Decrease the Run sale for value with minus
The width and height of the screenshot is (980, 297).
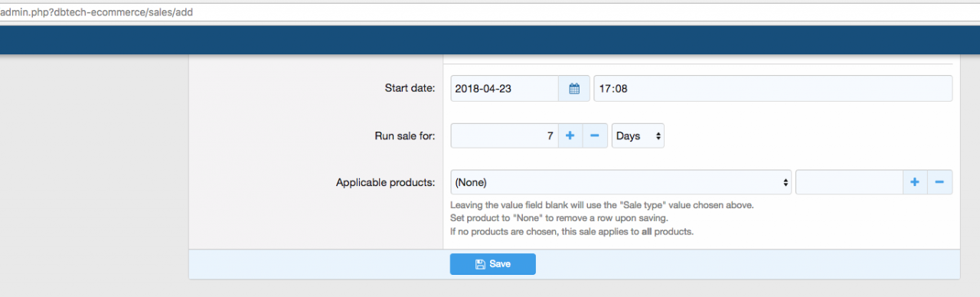(x=595, y=135)
